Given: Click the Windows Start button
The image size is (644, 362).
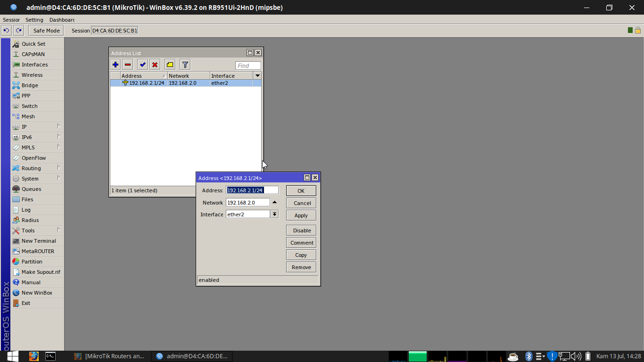Looking at the screenshot, I should [13, 356].
